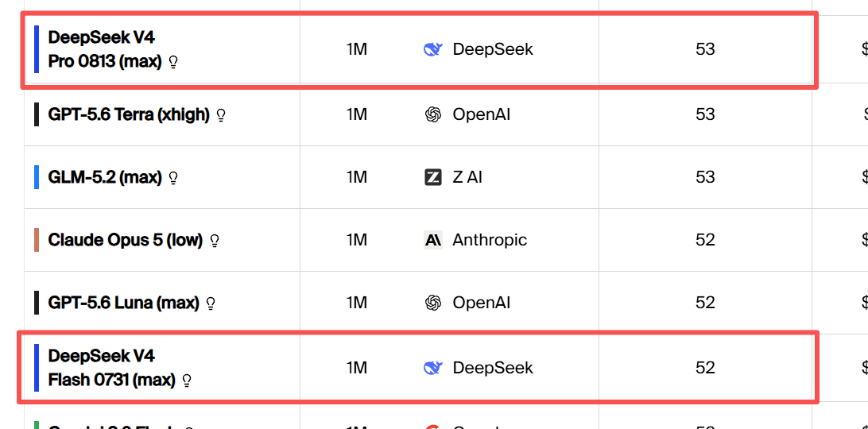Click the DeepSeek whale logo in Pro row
The width and height of the screenshot is (868, 429).
coord(433,49)
